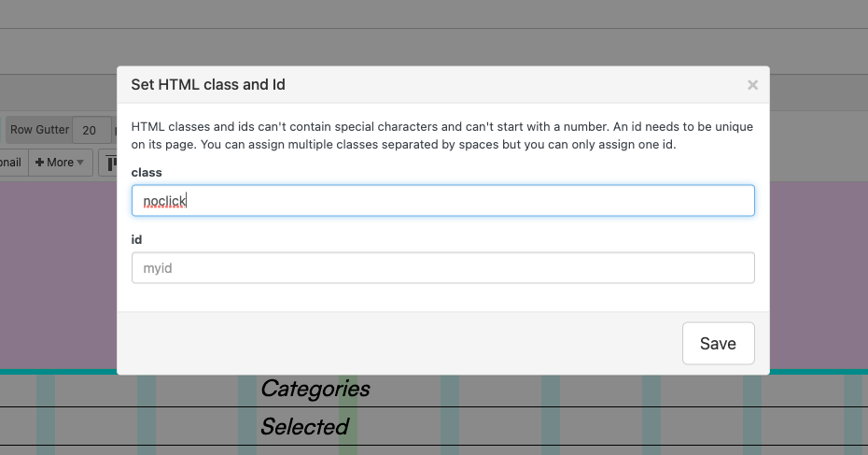Viewport: 868px width, 455px height.
Task: Close the Set HTML class and Id dialog
Action: point(752,85)
